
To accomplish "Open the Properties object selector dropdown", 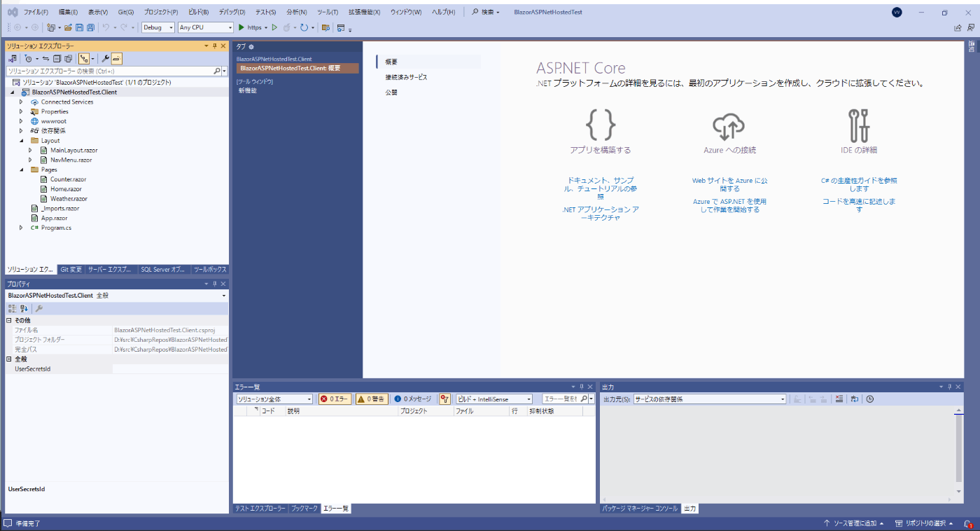I will point(117,296).
